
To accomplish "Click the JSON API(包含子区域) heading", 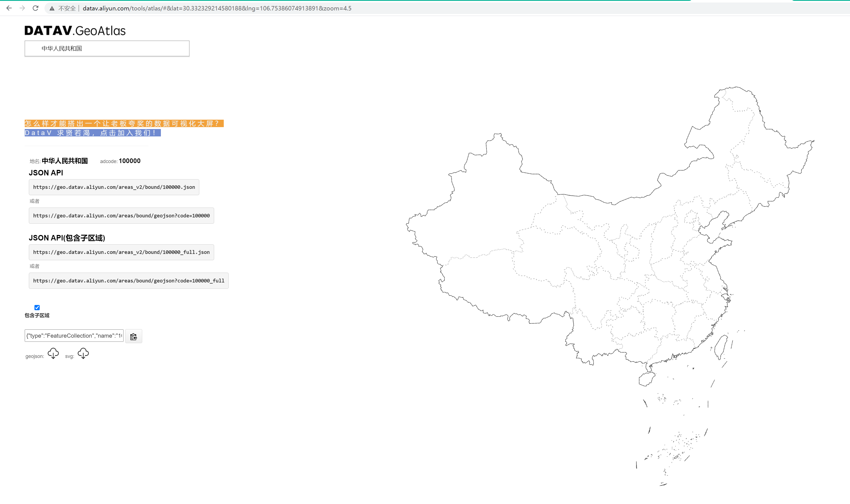I will click(x=67, y=238).
